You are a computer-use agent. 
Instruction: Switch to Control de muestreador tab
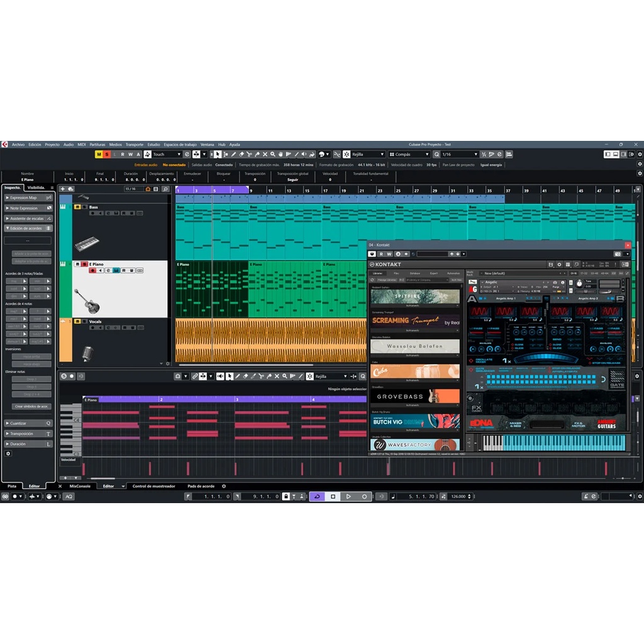click(153, 486)
